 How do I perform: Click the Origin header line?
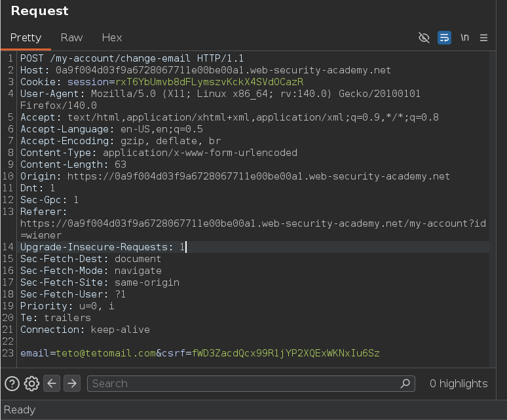tap(235, 176)
